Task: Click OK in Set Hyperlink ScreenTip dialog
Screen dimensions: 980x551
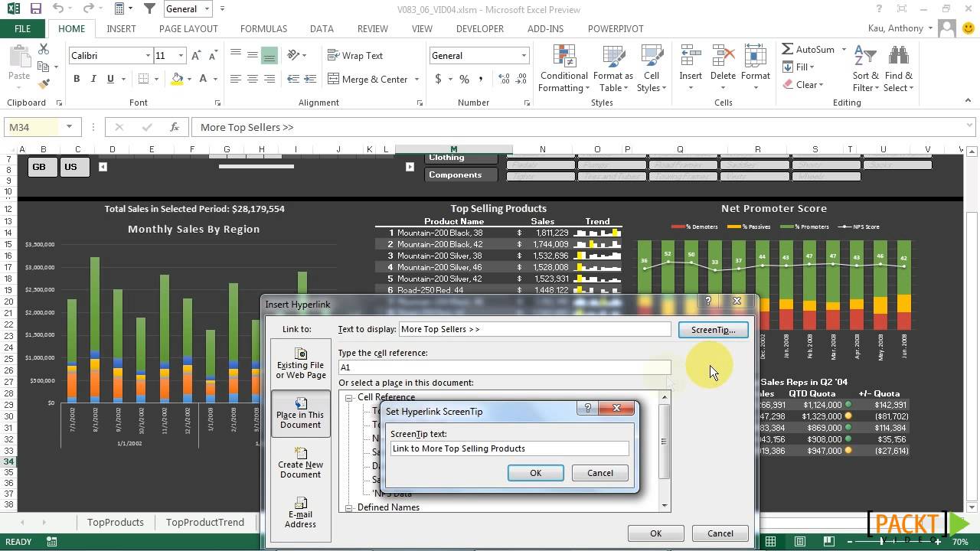Action: point(535,473)
